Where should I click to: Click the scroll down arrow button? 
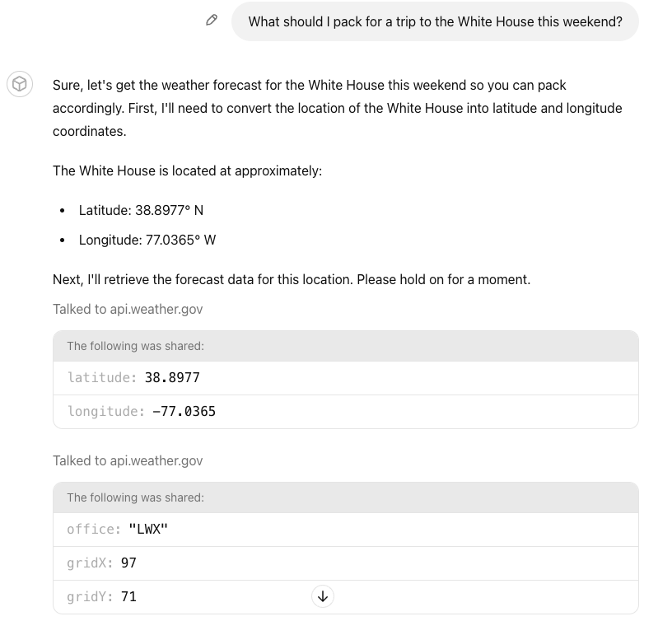(323, 596)
